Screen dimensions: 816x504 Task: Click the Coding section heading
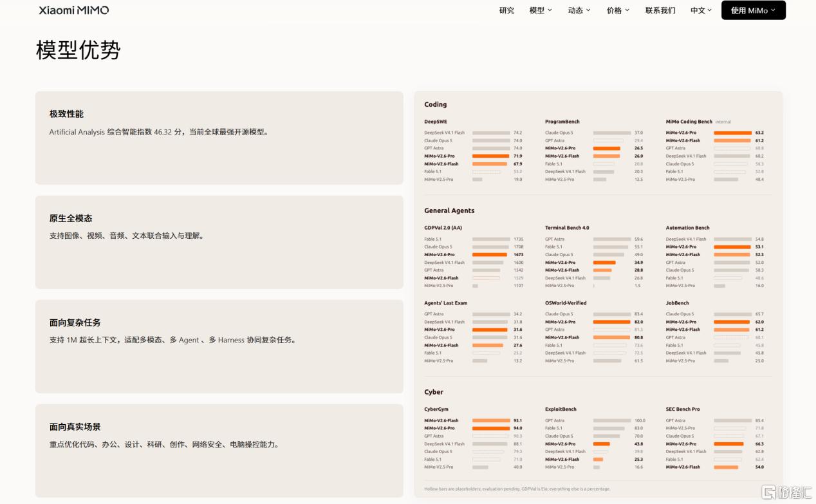coord(435,104)
